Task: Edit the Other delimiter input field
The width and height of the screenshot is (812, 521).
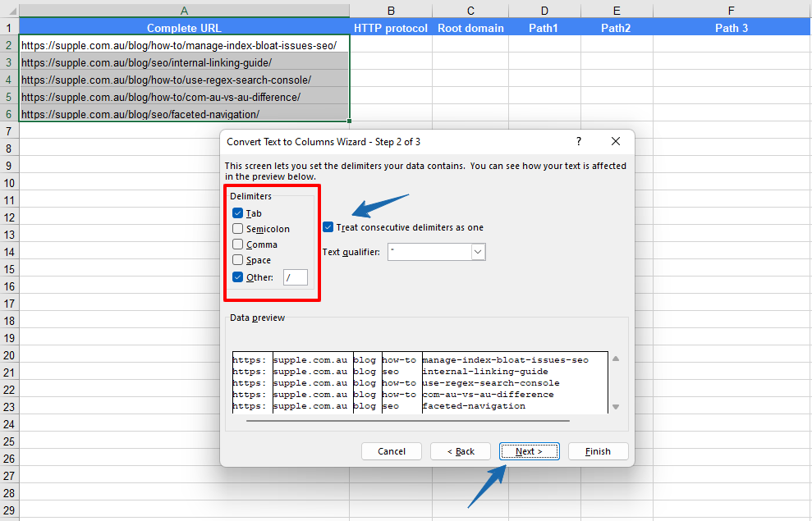Action: coord(296,277)
